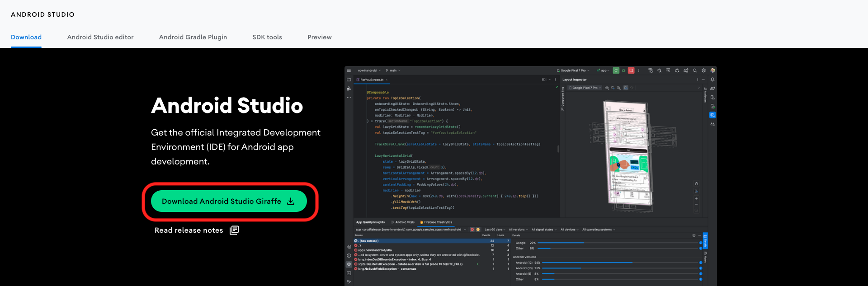Toggle the red fatal issues filter
Viewport: 868px width, 286px height.
click(472, 230)
